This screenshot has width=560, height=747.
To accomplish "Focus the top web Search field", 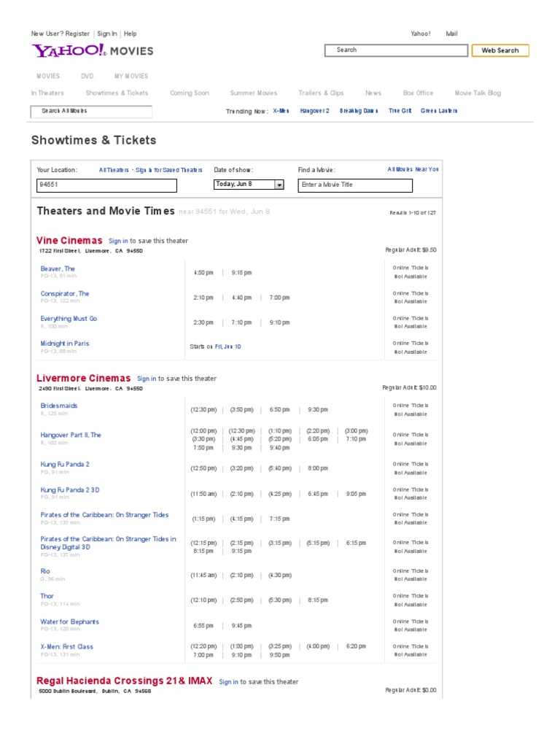I will (396, 50).
